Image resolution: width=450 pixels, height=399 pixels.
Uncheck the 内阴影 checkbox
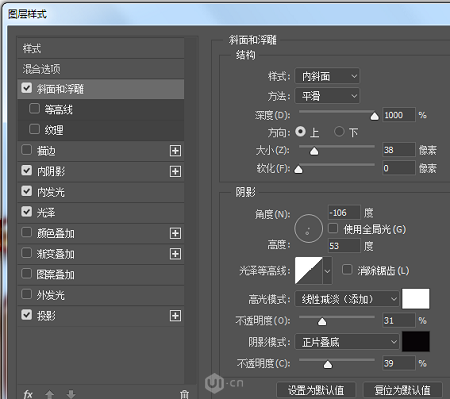27,170
